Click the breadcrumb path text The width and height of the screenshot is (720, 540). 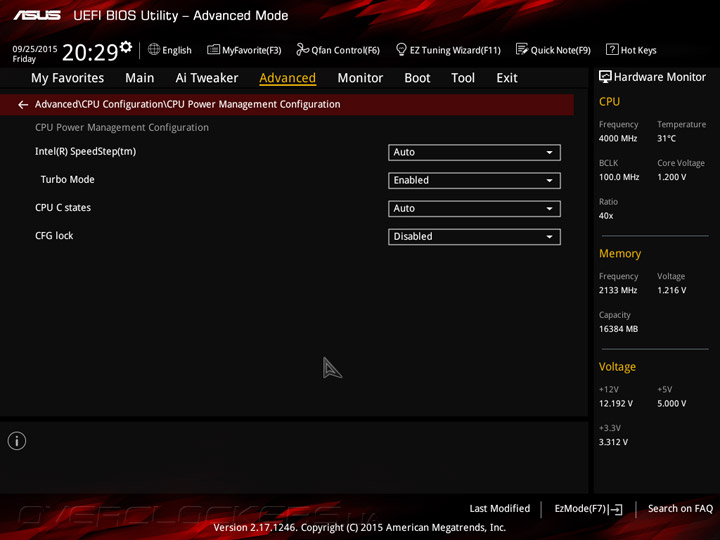(187, 104)
